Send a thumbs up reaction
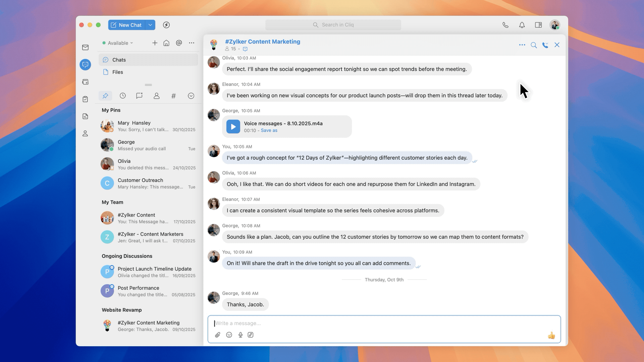The image size is (644, 362). coord(551,335)
